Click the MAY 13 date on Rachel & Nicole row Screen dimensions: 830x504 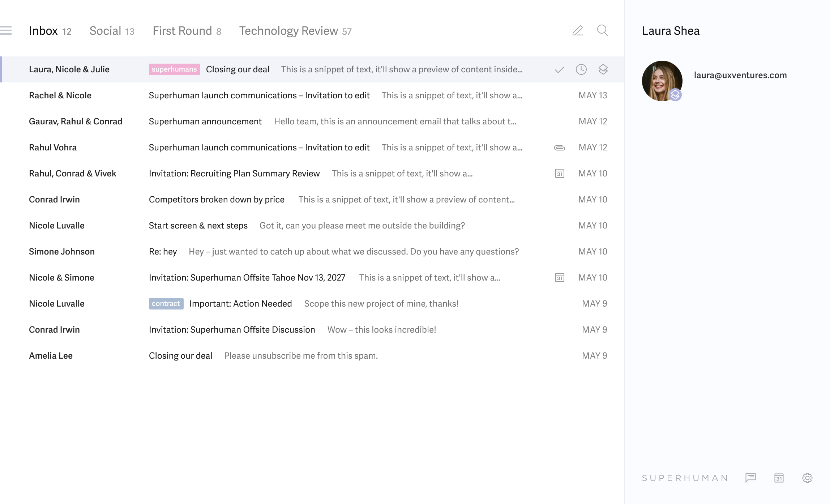point(592,95)
